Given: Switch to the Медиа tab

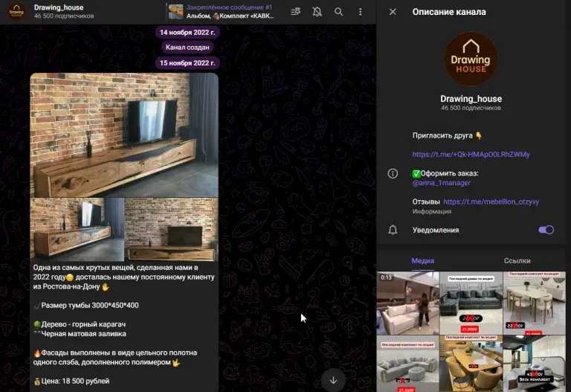Looking at the screenshot, I should 422,261.
